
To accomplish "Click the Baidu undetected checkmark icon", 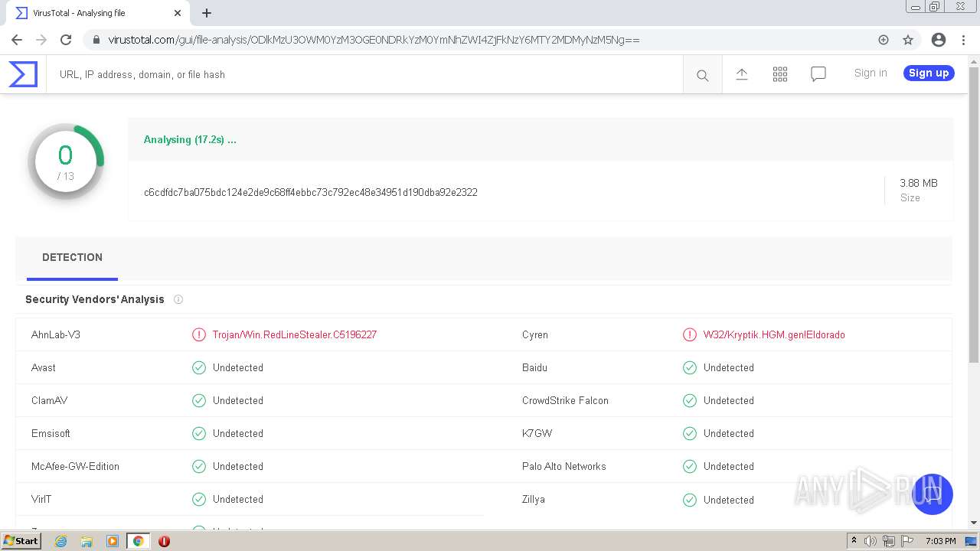I will [x=690, y=367].
